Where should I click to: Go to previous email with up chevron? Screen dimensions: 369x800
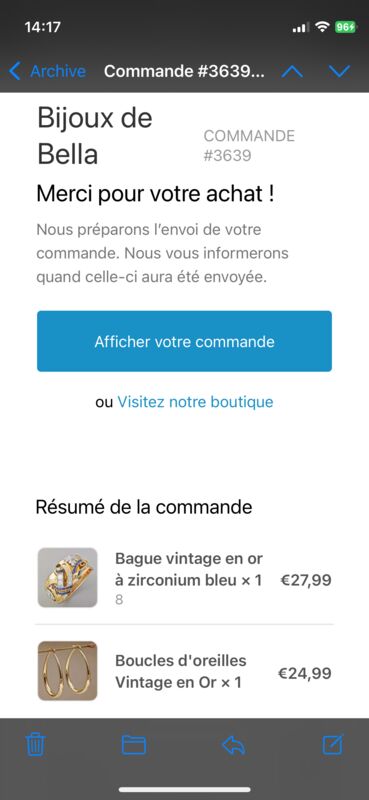point(292,71)
